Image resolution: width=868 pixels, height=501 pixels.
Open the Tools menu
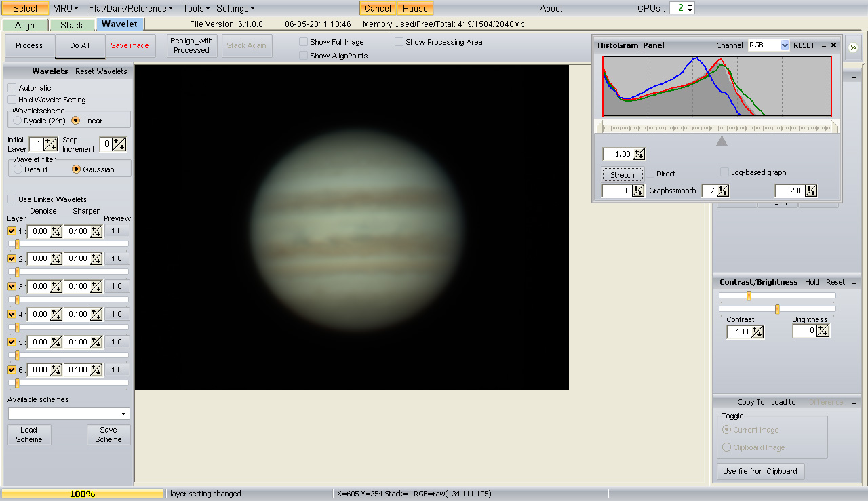pos(196,8)
